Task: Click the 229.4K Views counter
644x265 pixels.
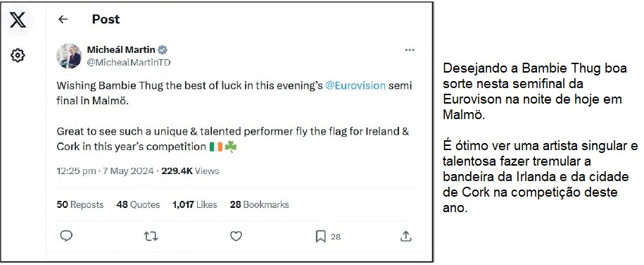Action: [x=190, y=171]
